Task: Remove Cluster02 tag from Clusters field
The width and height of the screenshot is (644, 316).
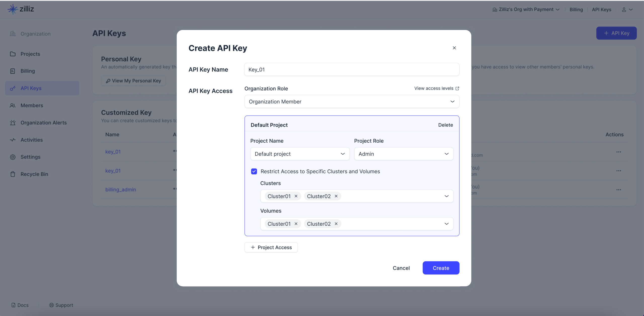Action: click(336, 196)
